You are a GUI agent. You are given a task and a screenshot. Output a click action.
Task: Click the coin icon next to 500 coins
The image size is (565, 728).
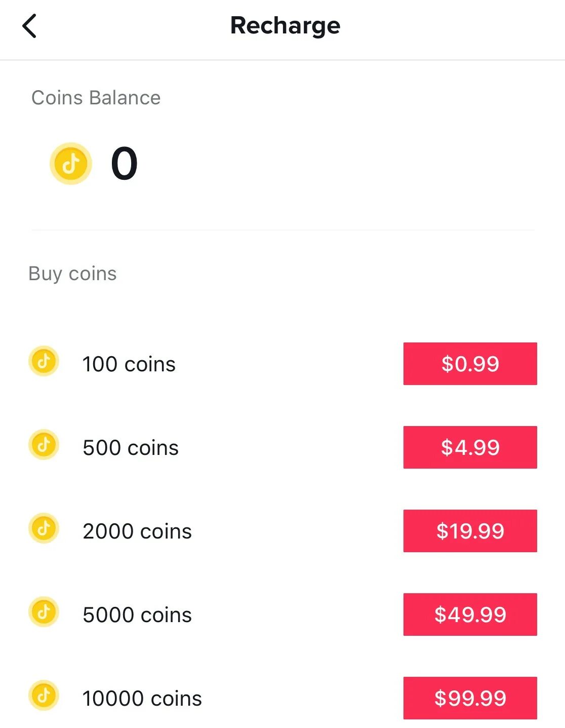(44, 445)
